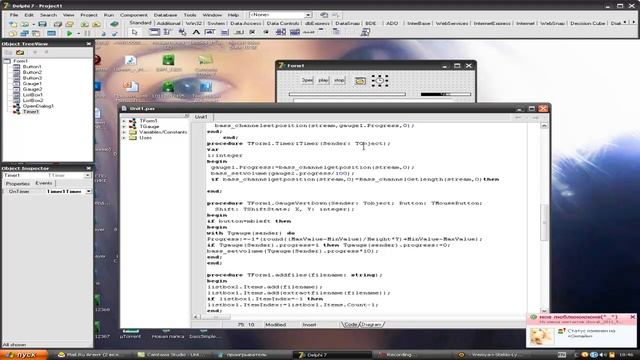Pick the Edit box component in the palette
Image resolution: width=640 pixels, height=360 pixels.
(210, 32)
